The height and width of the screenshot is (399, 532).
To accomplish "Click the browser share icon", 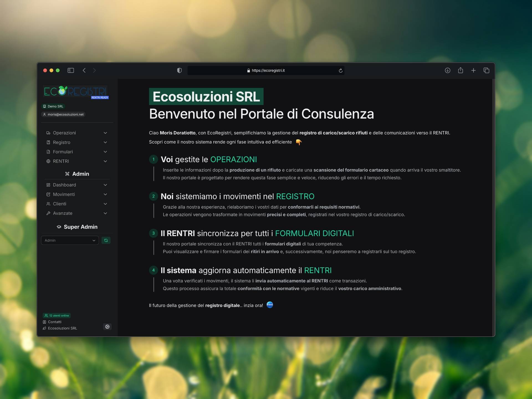I will pos(461,70).
